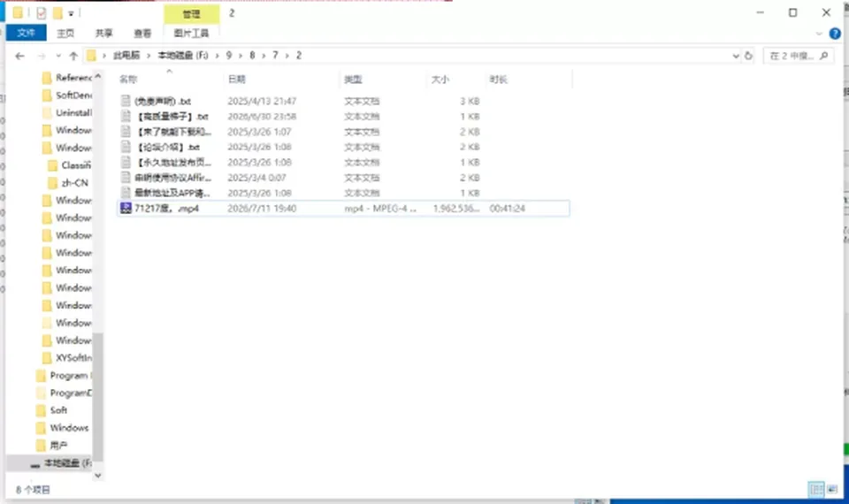849x504 pixels.
Task: Switch to the 查看 ribbon tab
Action: [142, 33]
